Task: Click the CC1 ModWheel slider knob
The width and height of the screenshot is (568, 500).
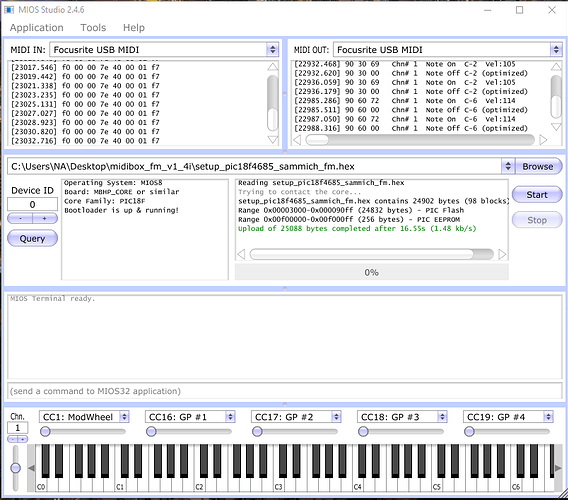Action: pyautogui.click(x=45, y=432)
